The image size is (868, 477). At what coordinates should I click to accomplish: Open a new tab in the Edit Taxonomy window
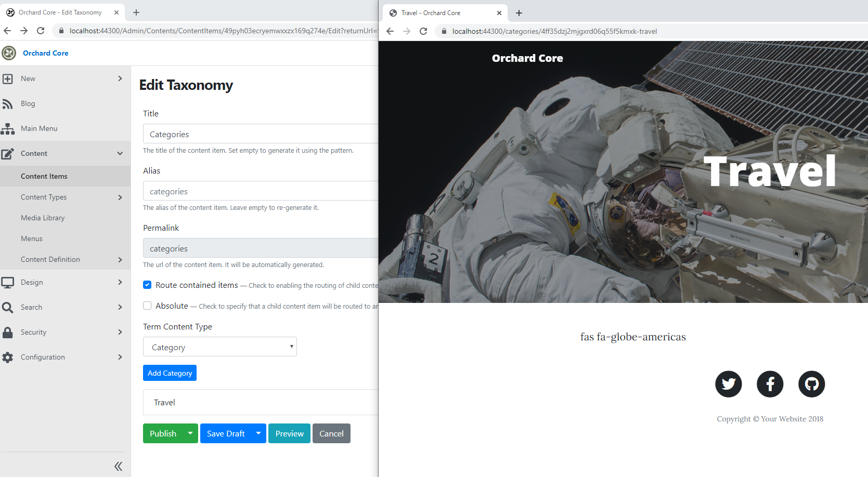[136, 12]
